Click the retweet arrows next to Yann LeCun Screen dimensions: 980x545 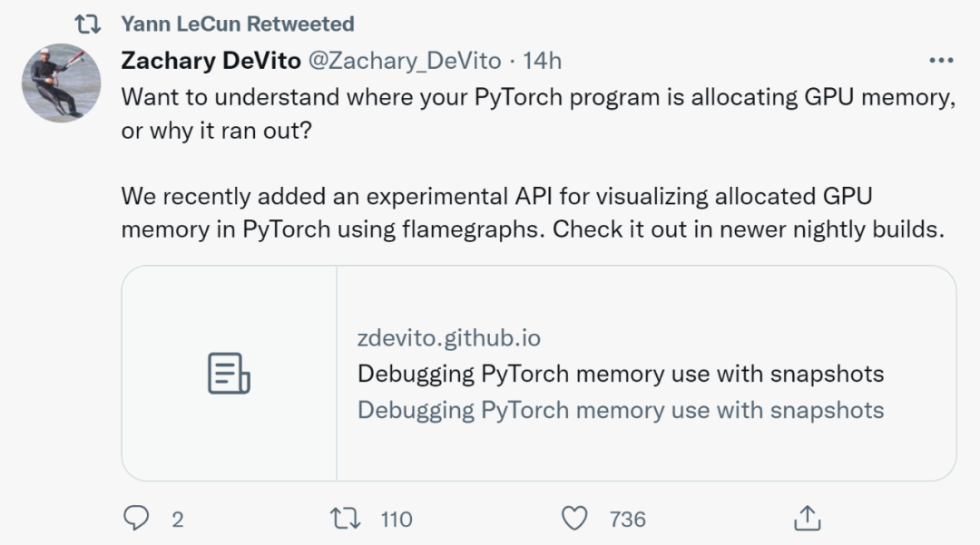pyautogui.click(x=88, y=24)
